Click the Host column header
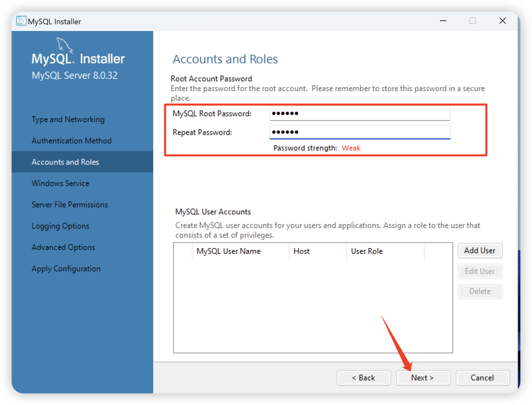Viewport: 532px width, 405px height. point(318,251)
